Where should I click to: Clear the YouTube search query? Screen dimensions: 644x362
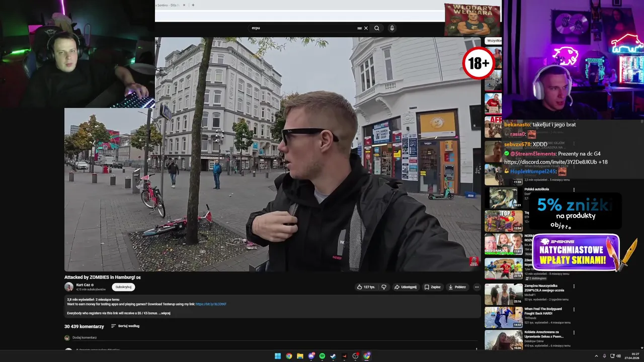click(366, 28)
